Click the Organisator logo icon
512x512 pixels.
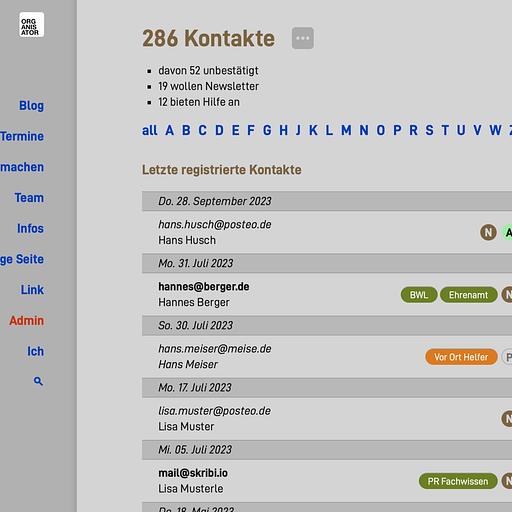pyautogui.click(x=31, y=25)
